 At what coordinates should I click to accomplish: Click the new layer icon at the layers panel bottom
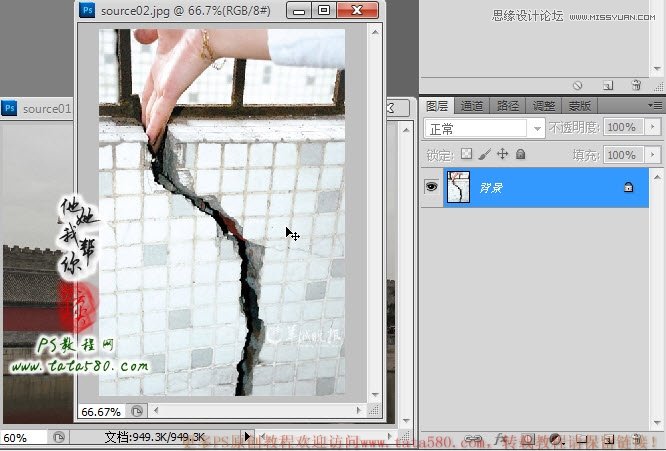click(609, 440)
